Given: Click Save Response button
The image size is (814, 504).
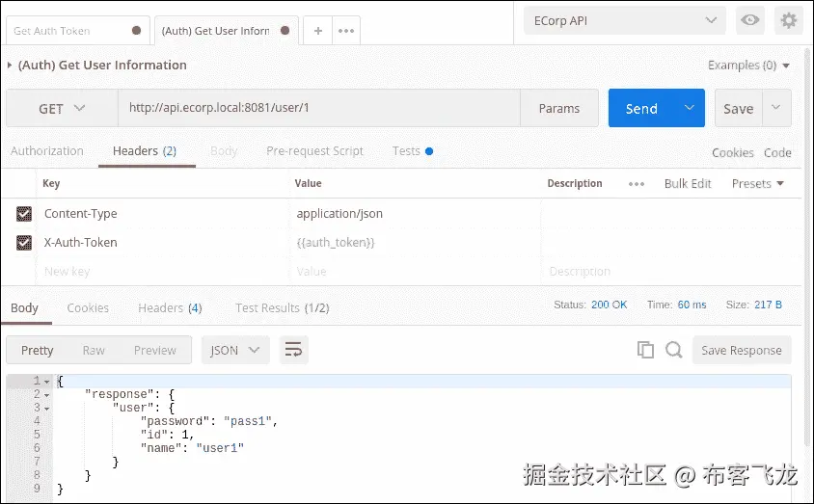Looking at the screenshot, I should (x=742, y=350).
